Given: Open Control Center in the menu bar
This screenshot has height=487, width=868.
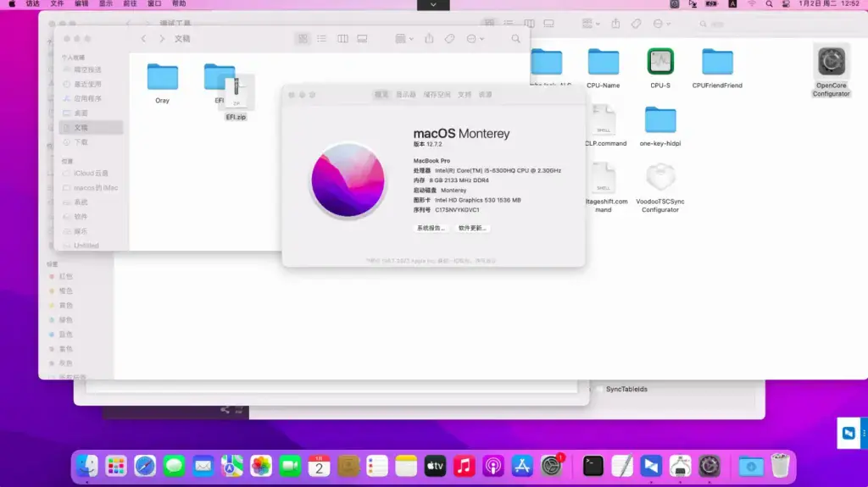Looking at the screenshot, I should pos(786,4).
